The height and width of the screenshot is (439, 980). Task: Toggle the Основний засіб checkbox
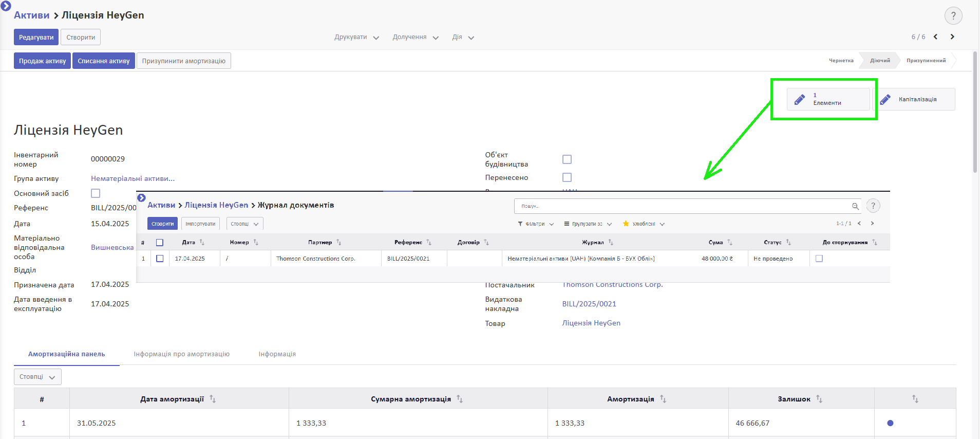tap(96, 193)
